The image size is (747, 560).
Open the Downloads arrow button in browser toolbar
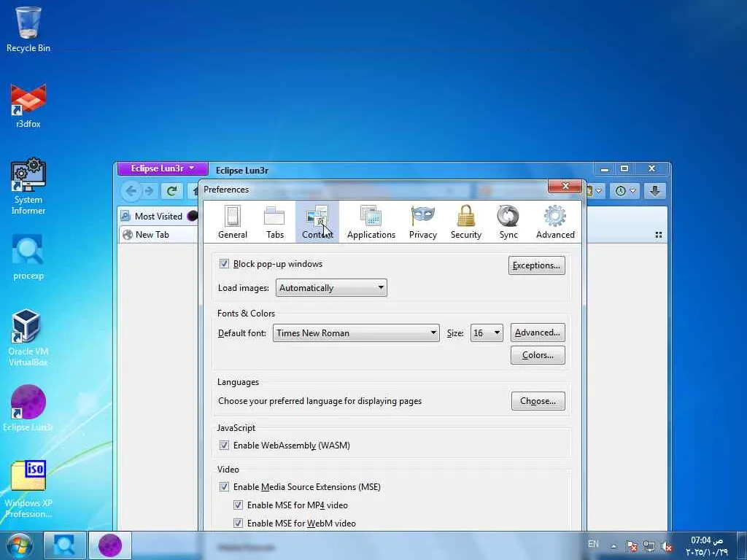coord(654,191)
